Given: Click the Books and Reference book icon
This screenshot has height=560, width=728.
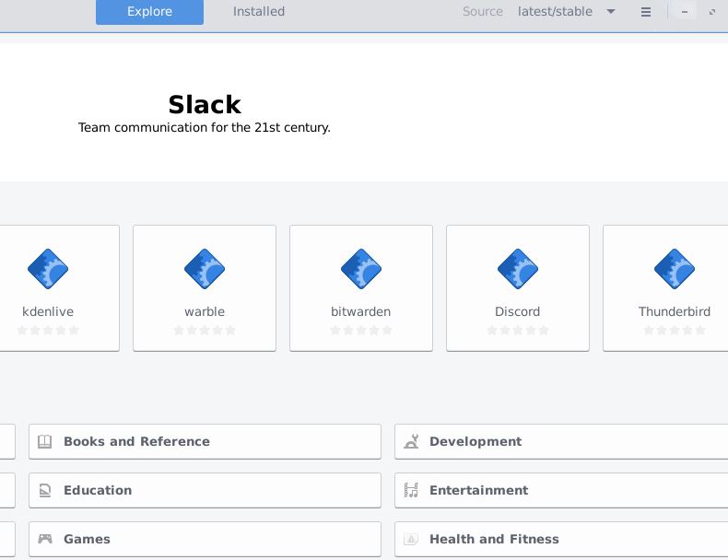Looking at the screenshot, I should pos(44,442).
